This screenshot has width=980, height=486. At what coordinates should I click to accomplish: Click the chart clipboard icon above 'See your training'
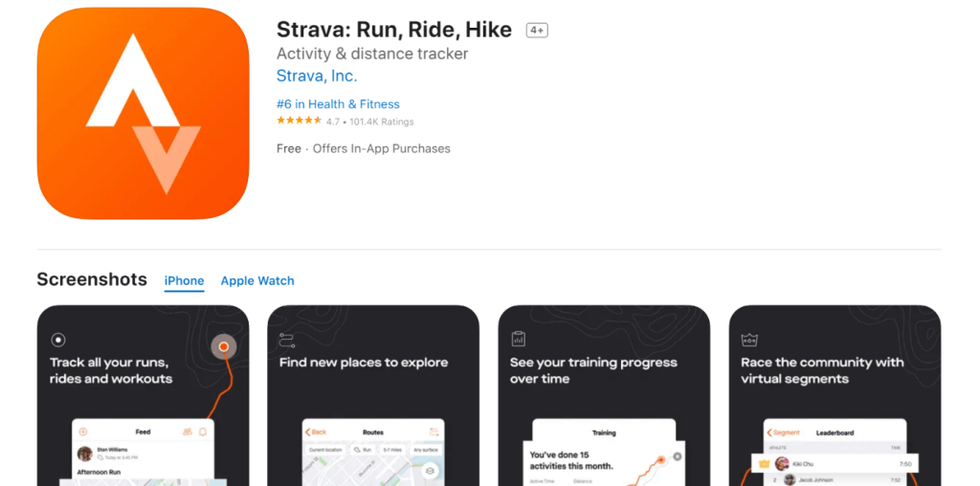(518, 340)
